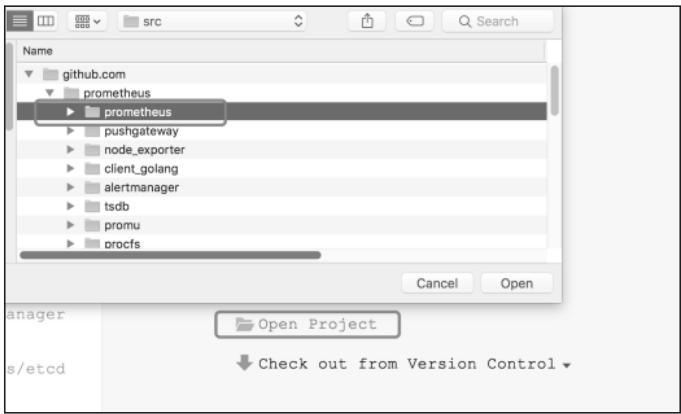This screenshot has width=681, height=414.
Task: Select the node_exporter folder icon
Action: [x=92, y=150]
